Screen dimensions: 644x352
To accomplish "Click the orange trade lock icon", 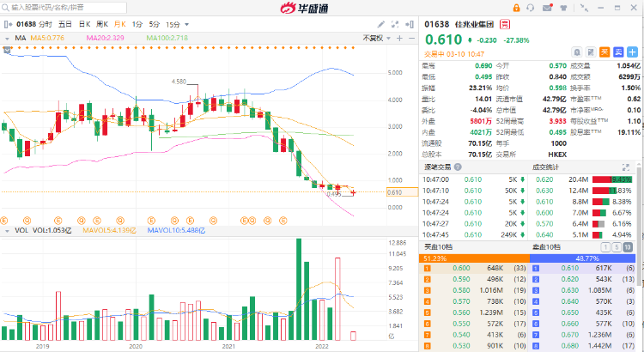I will pos(516,8).
